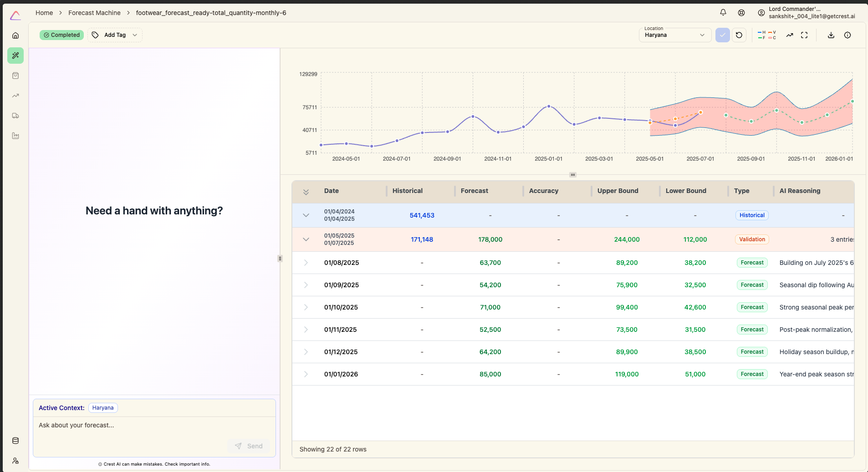868x472 pixels.
Task: Click the download icon in the toolbar
Action: point(831,35)
